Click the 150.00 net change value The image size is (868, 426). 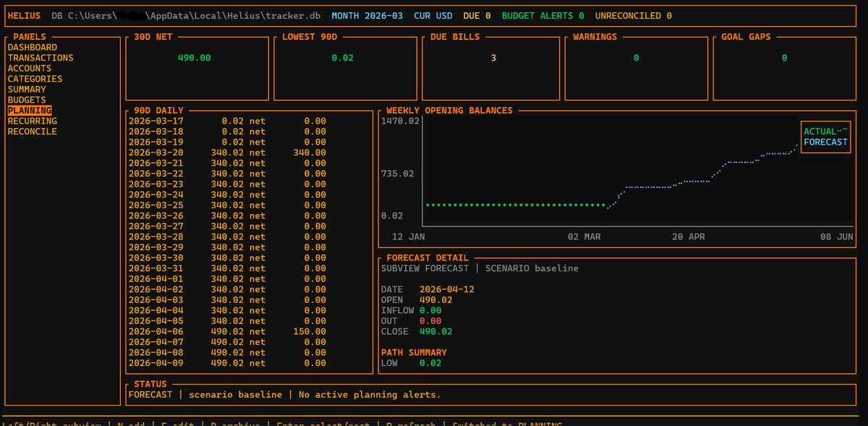click(x=310, y=331)
